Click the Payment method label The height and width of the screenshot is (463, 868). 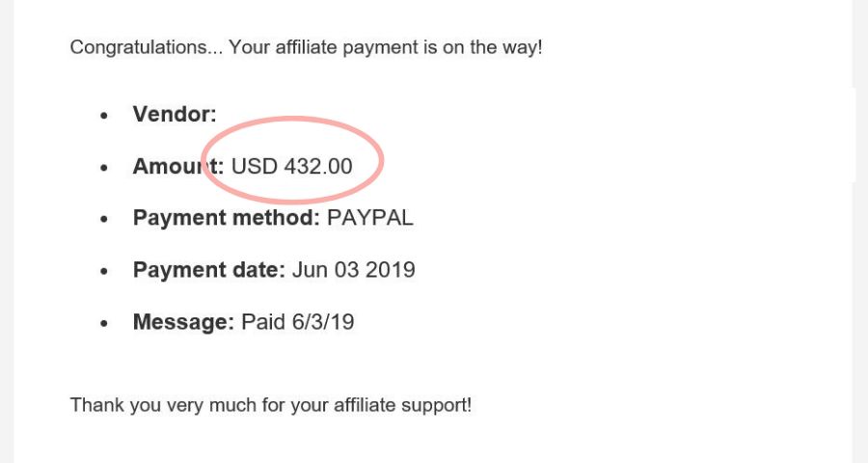click(x=227, y=218)
